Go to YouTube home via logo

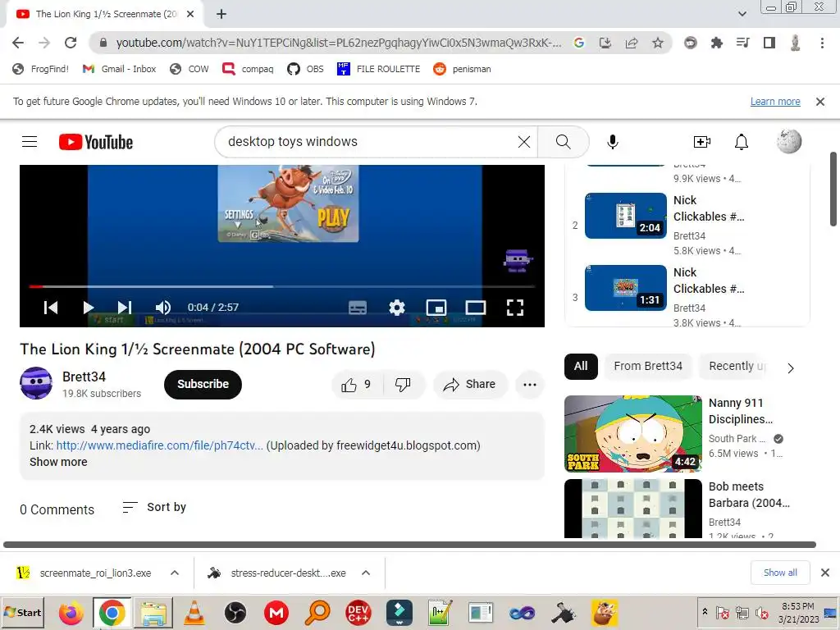click(96, 142)
